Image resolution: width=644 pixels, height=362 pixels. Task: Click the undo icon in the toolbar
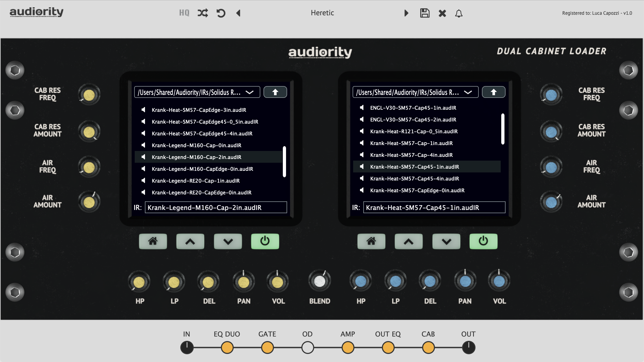[x=221, y=13]
